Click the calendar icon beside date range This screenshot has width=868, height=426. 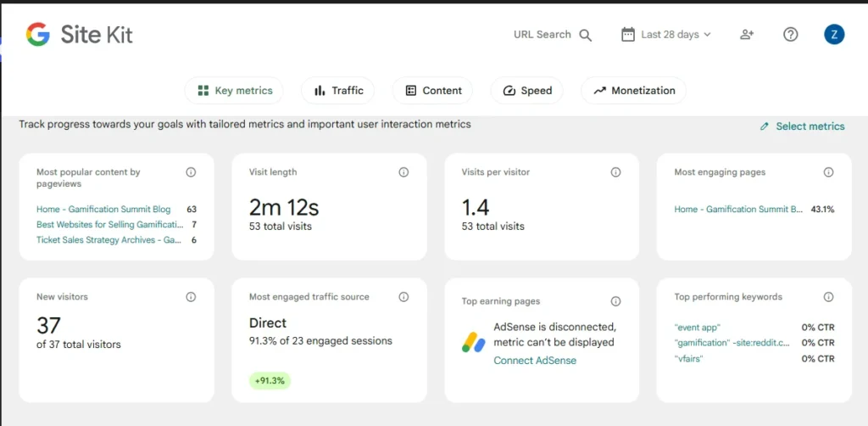click(x=627, y=34)
